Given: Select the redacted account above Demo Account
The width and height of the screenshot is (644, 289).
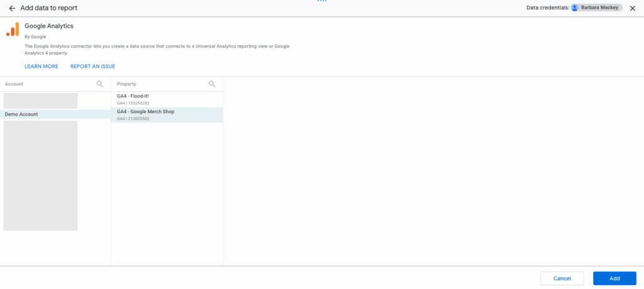Looking at the screenshot, I should coord(40,101).
